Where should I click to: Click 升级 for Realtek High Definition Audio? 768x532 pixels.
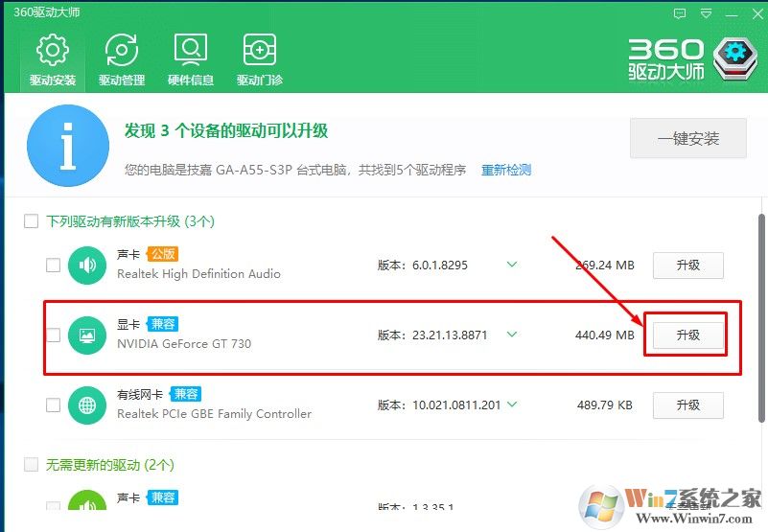[x=688, y=265]
